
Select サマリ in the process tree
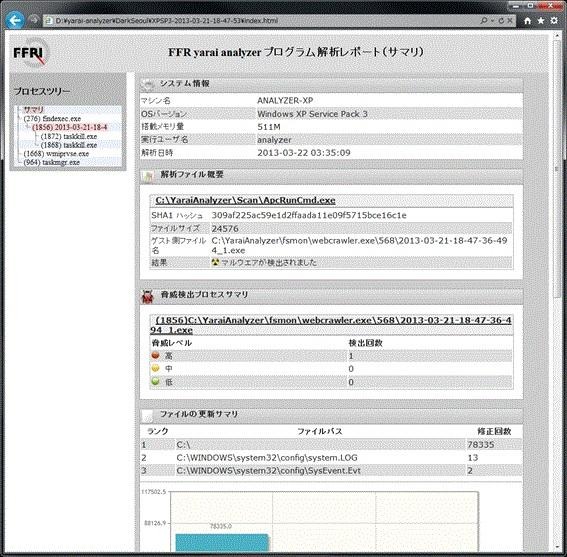[34, 109]
